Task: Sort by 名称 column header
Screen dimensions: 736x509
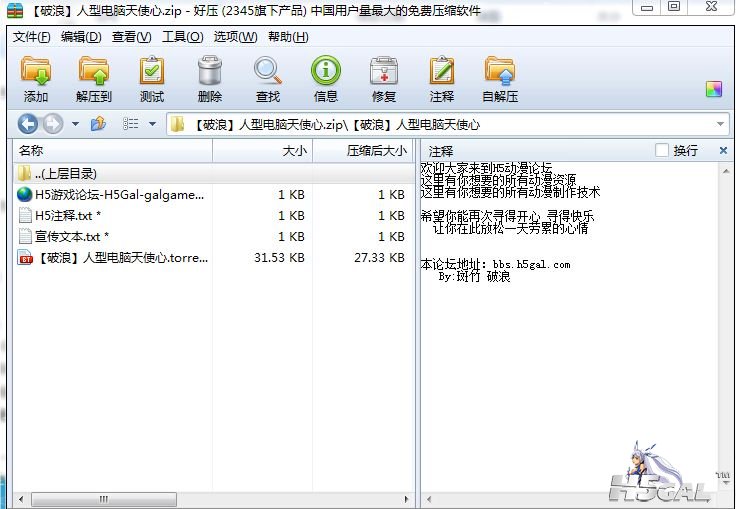Action: pos(113,151)
